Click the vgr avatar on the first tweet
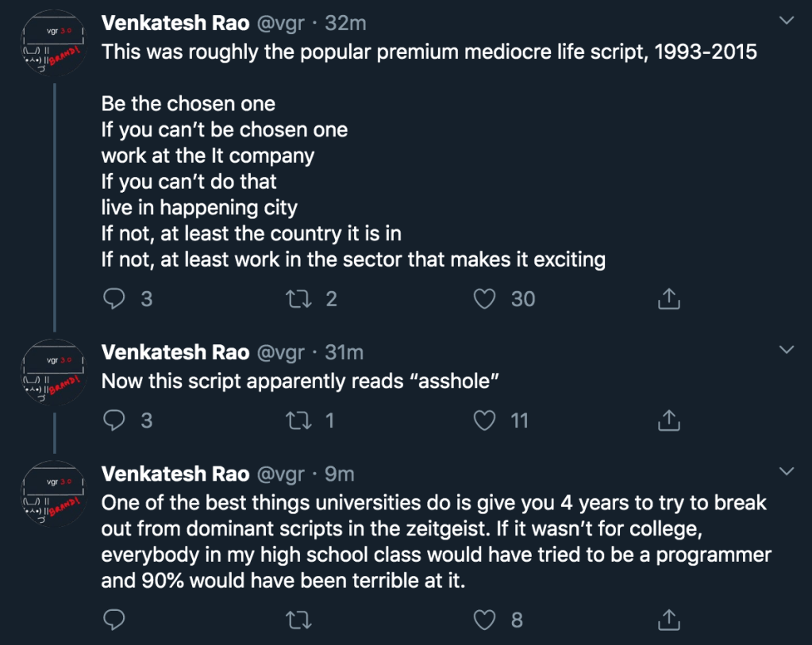The image size is (812, 645). pos(52,44)
